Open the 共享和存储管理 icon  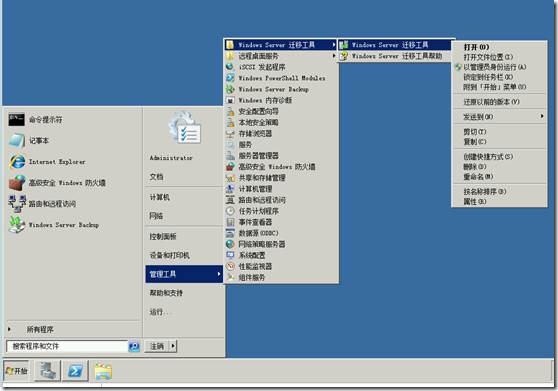click(230, 178)
